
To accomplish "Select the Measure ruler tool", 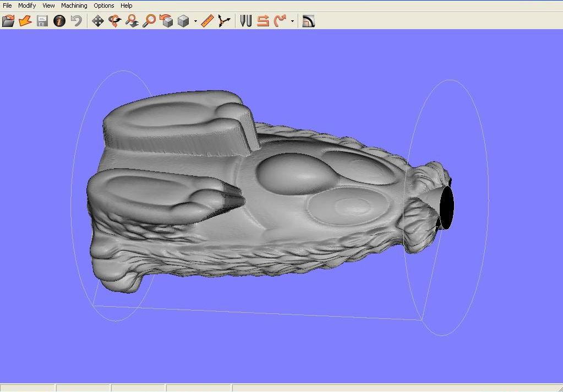I will 208,21.
